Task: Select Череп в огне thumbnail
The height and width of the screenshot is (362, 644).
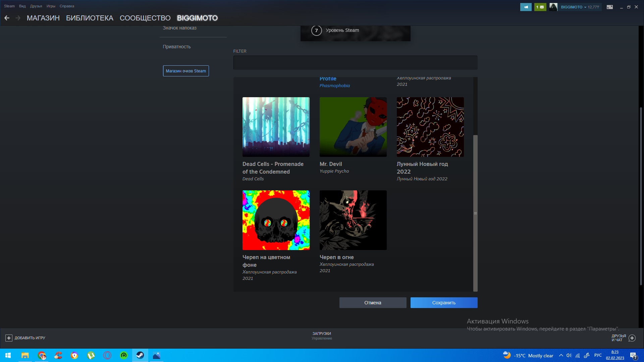Action: [353, 220]
